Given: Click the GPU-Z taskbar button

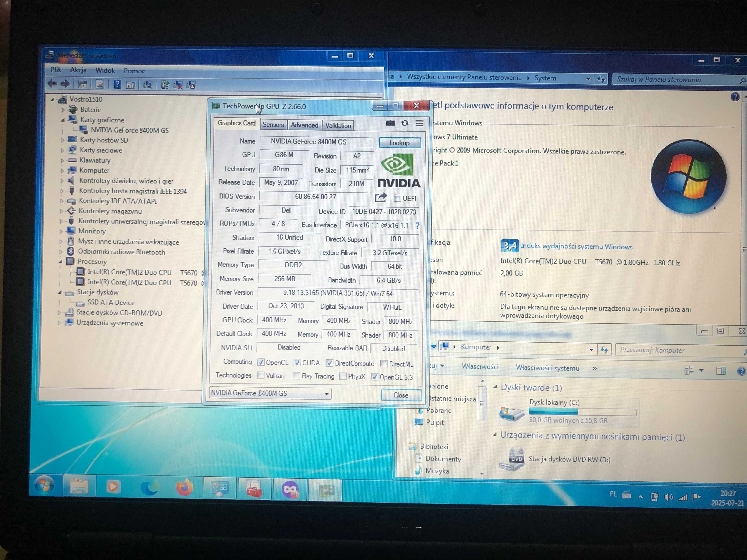Looking at the screenshot, I should tap(325, 490).
